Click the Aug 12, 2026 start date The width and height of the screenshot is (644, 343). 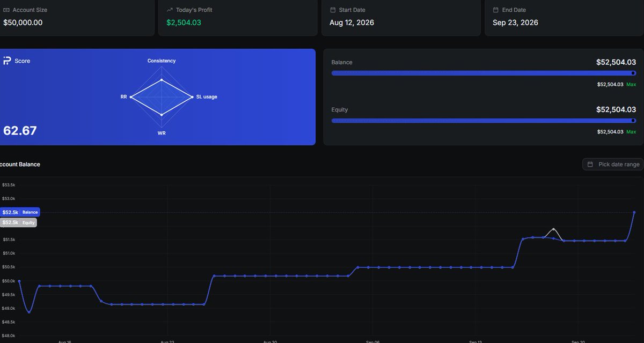[352, 23]
